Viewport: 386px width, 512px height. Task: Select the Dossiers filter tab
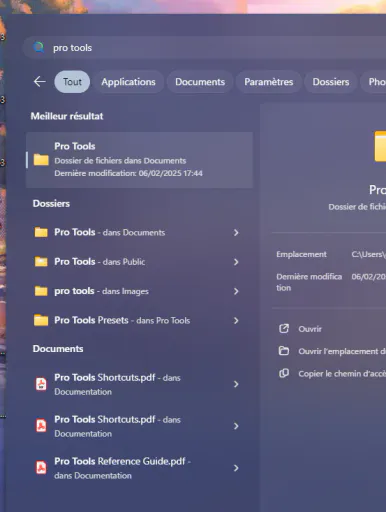point(331,82)
